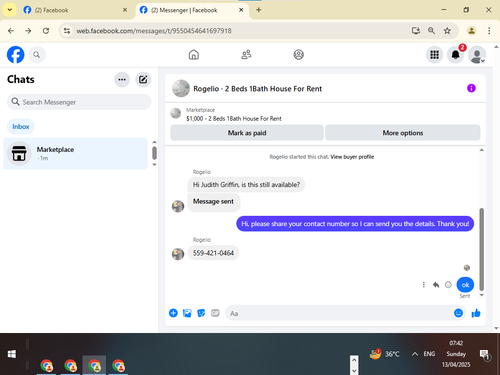
Task: Open Chats options three-dot button
Action: click(x=122, y=79)
